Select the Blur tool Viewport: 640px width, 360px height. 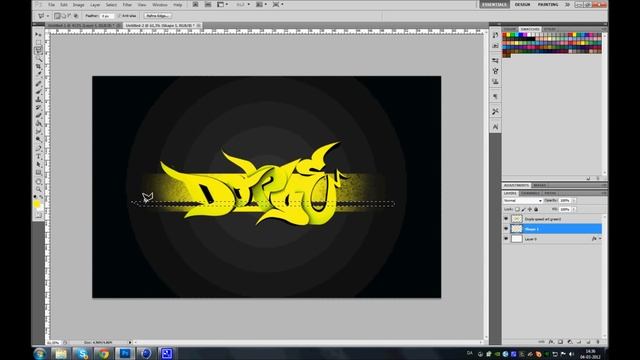click(38, 131)
